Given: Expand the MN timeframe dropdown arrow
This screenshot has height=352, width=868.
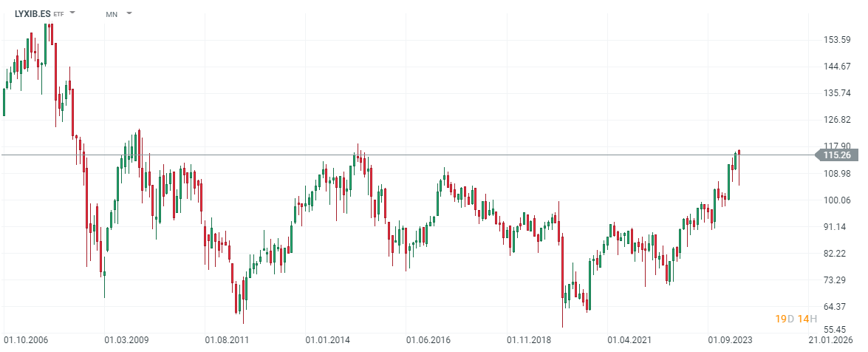Looking at the screenshot, I should (x=129, y=13).
